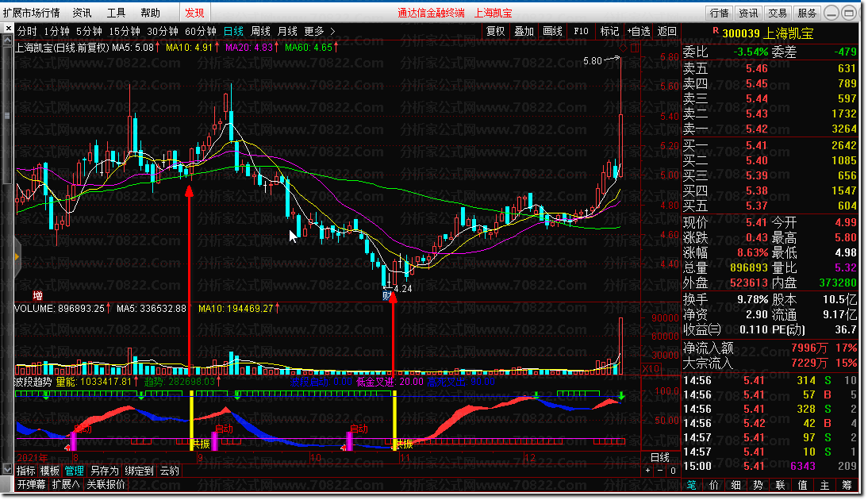This screenshot has height=500, width=868.
Task: Select the 分时 intraday view
Action: 27,32
